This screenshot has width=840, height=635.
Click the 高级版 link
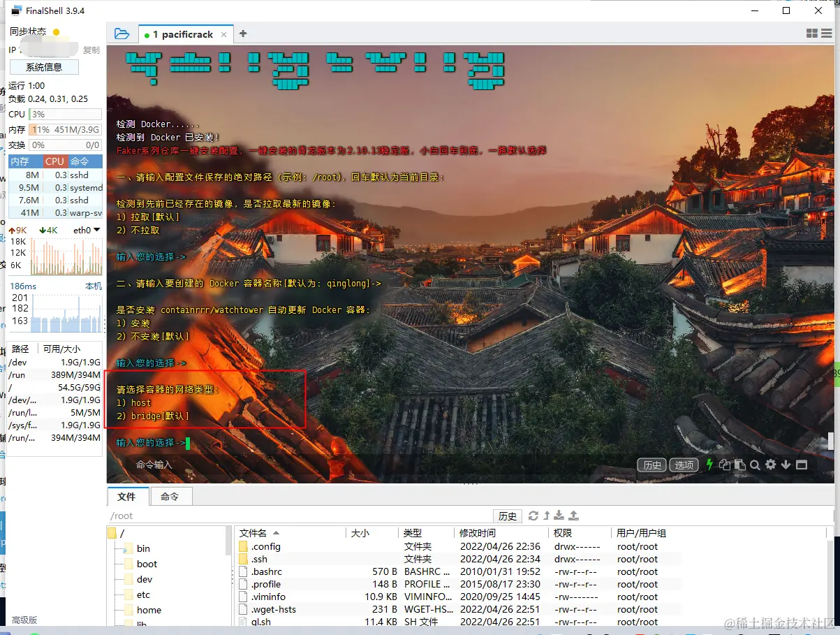24,620
